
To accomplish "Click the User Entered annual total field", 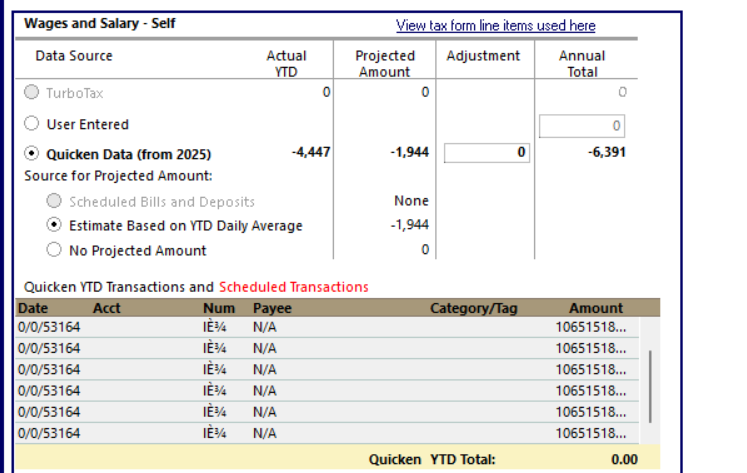I will [x=582, y=126].
